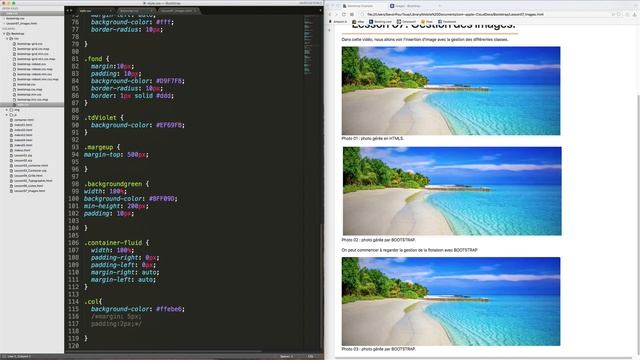Expand the img folder arrow
This screenshot has height=360, width=640.
click(x=7, y=110)
